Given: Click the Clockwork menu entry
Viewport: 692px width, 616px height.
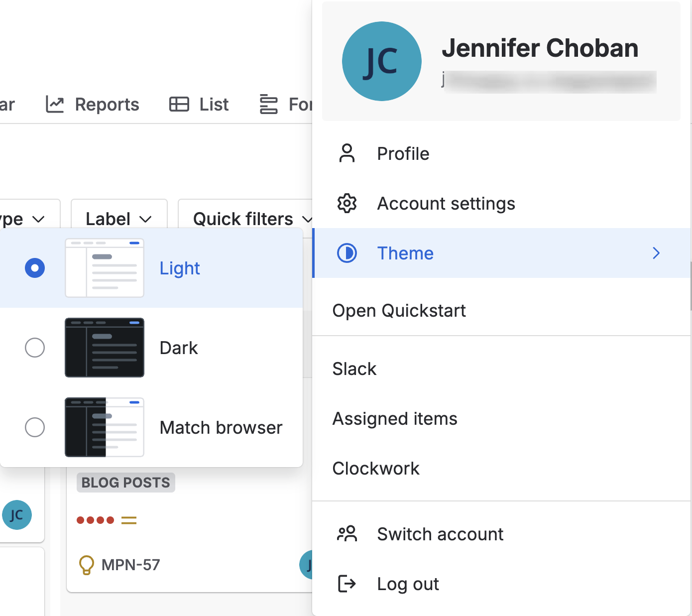Looking at the screenshot, I should (x=376, y=468).
